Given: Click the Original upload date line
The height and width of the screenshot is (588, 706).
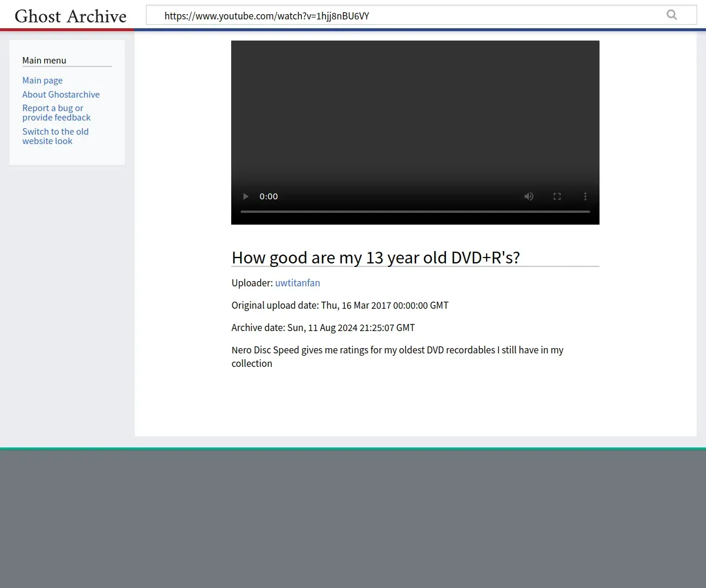Looking at the screenshot, I should (340, 305).
